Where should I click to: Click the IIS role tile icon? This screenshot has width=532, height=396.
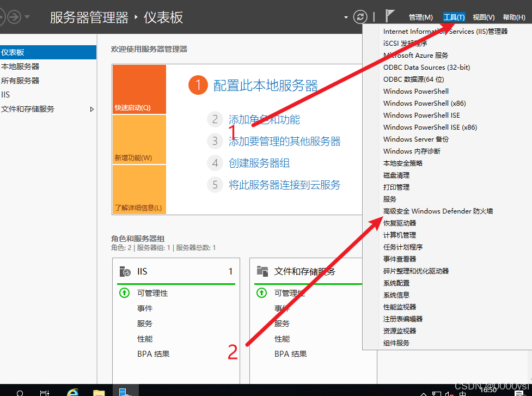pyautogui.click(x=125, y=271)
